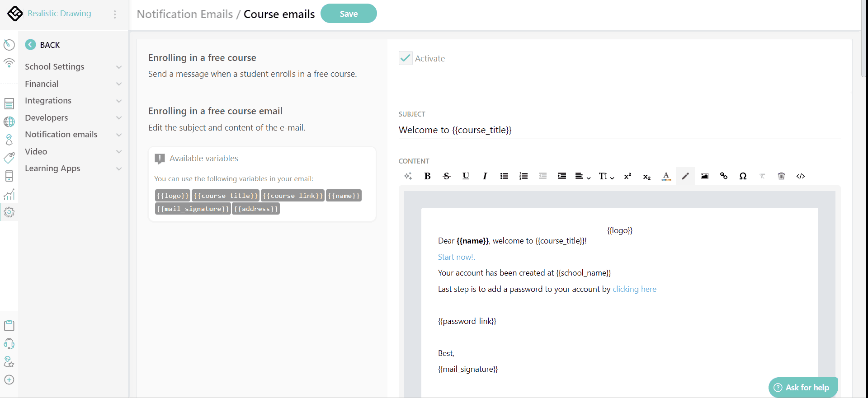Click the Ask for help button
The image size is (868, 398).
pyautogui.click(x=803, y=387)
